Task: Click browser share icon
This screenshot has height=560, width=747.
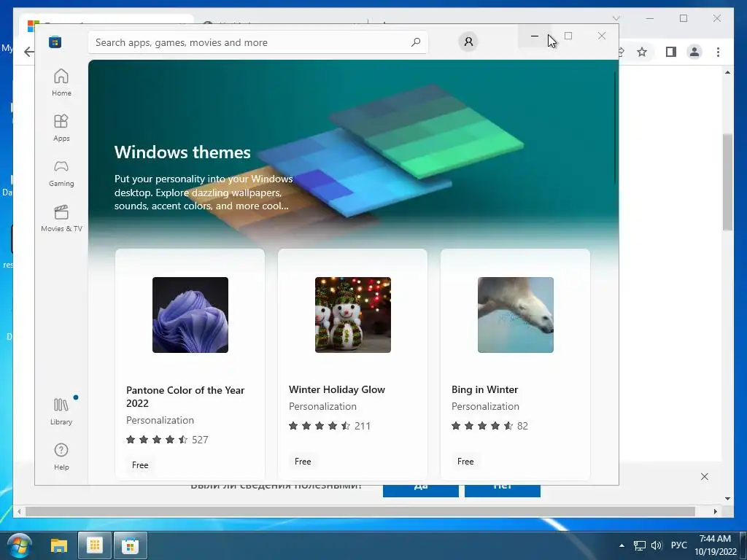Action: [621, 52]
